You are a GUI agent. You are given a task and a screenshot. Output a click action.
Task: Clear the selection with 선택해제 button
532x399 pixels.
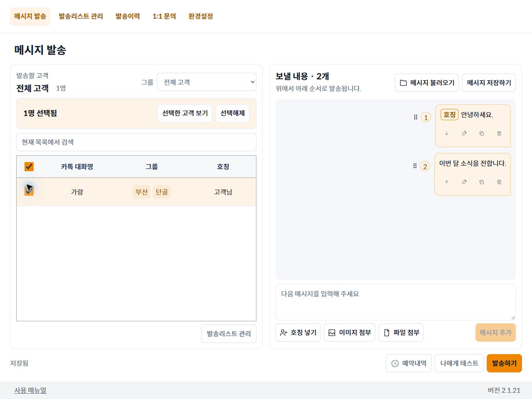click(232, 113)
